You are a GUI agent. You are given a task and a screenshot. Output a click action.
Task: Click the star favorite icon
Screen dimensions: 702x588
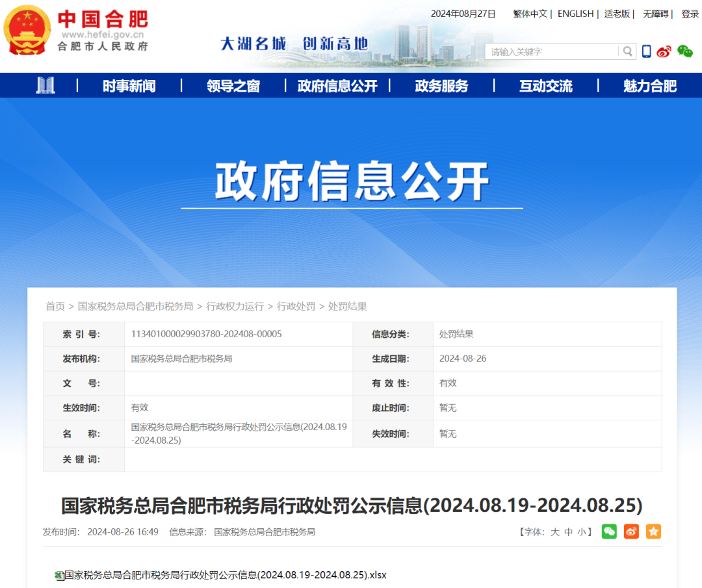[x=653, y=531]
